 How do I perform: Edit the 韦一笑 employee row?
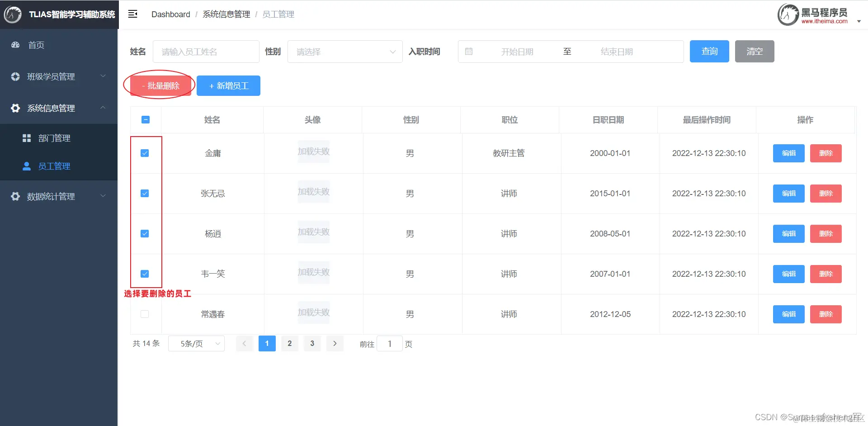(x=789, y=274)
